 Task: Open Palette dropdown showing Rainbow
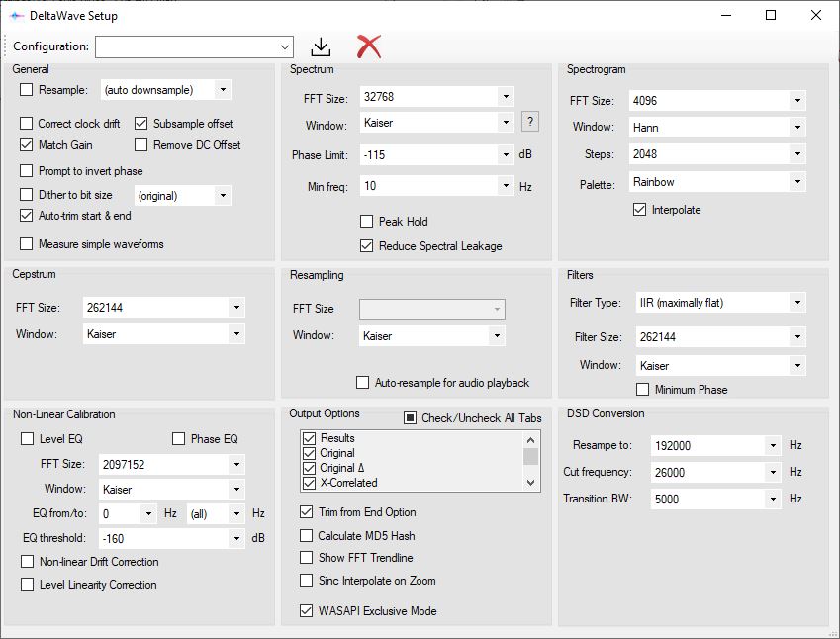717,182
